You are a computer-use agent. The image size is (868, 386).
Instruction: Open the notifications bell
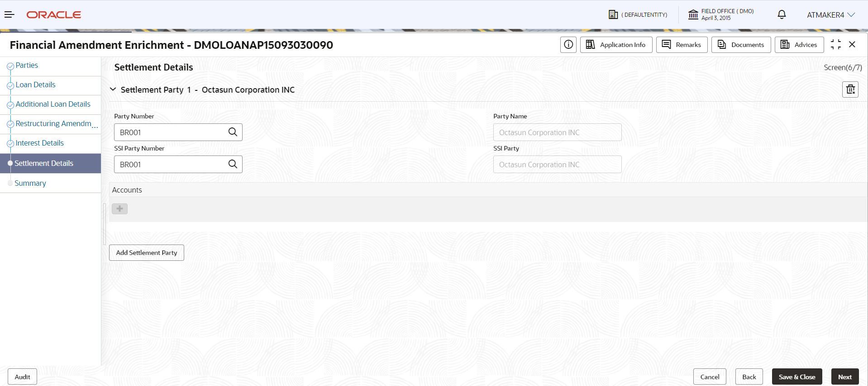[782, 14]
